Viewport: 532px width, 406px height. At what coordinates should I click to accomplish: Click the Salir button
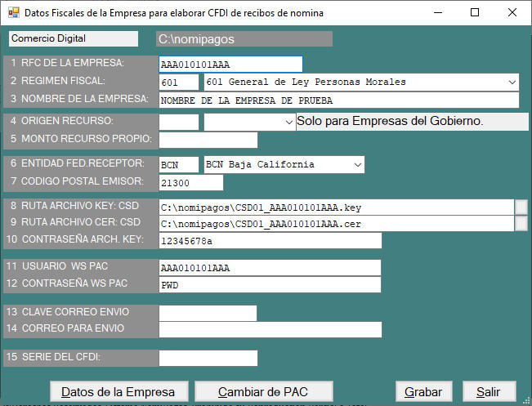coord(489,392)
